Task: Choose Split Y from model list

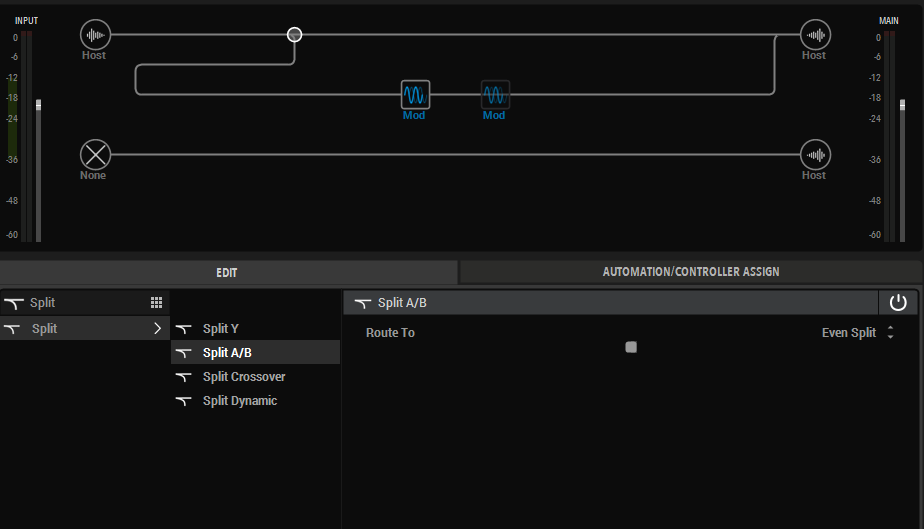Action: [220, 328]
